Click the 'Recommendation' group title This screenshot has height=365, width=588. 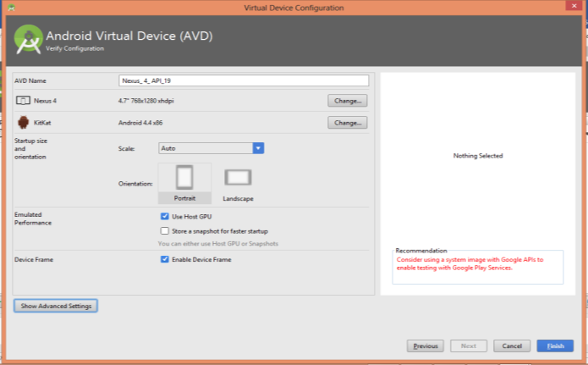pyautogui.click(x=421, y=251)
